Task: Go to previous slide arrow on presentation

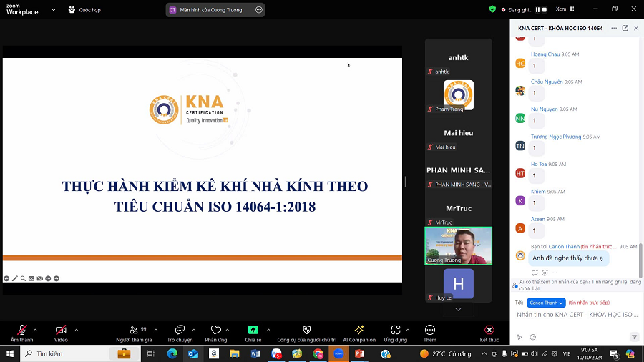Action: pyautogui.click(x=6, y=279)
